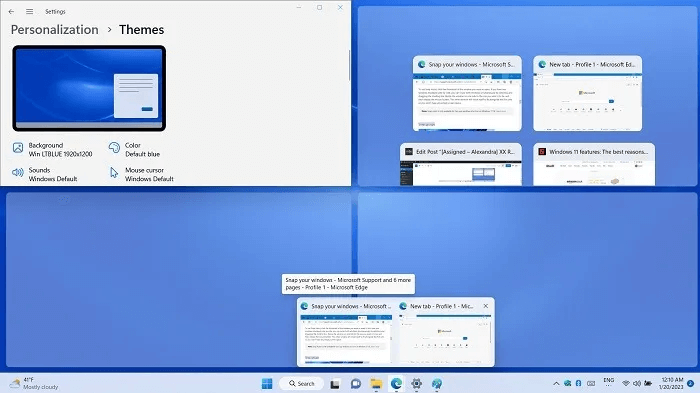The image size is (700, 393).
Task: Open the Mouse cursor Windows Default option
Action: [142, 174]
